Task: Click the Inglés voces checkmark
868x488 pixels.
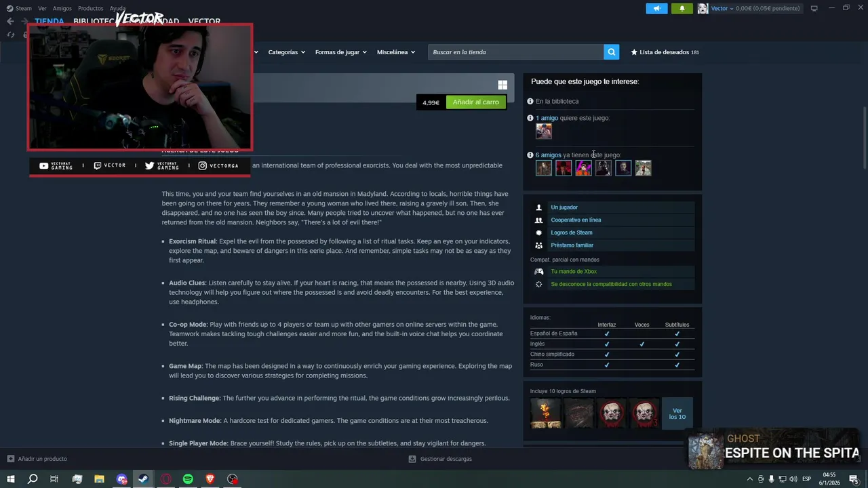Action: click(x=642, y=344)
